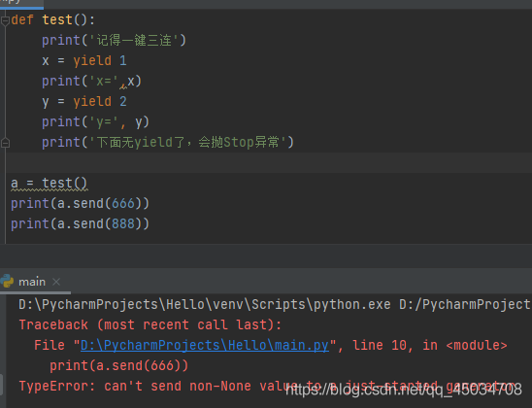Open the D:\PycharmProjects\Hello\main.py traceback link
The image size is (532, 408).
tap(205, 346)
